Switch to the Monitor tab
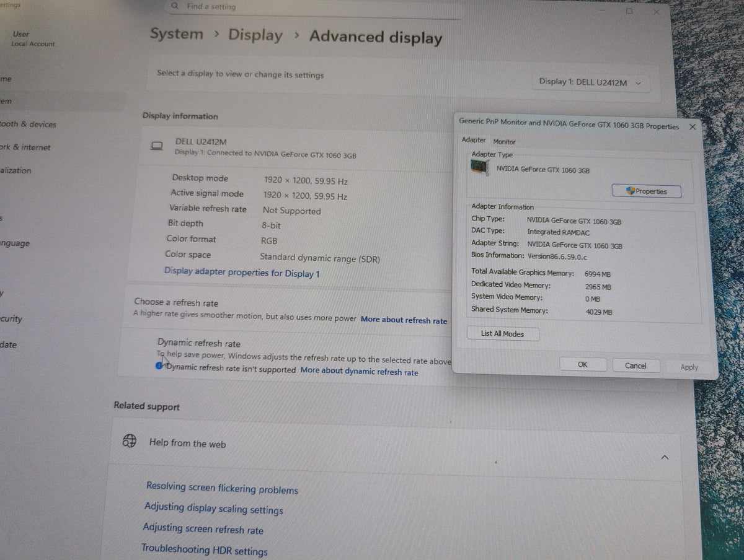The height and width of the screenshot is (560, 744). coord(504,141)
